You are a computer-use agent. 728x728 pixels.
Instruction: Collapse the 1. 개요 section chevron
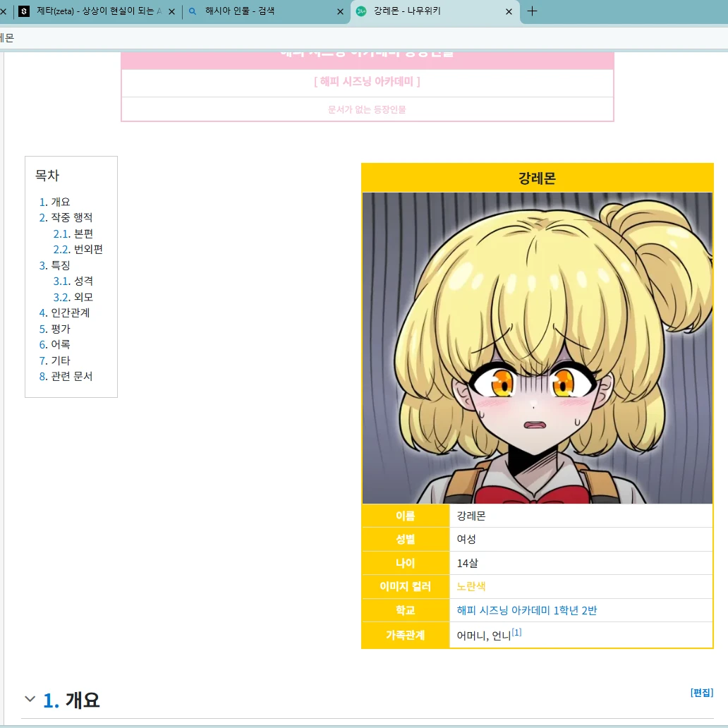coord(30,699)
